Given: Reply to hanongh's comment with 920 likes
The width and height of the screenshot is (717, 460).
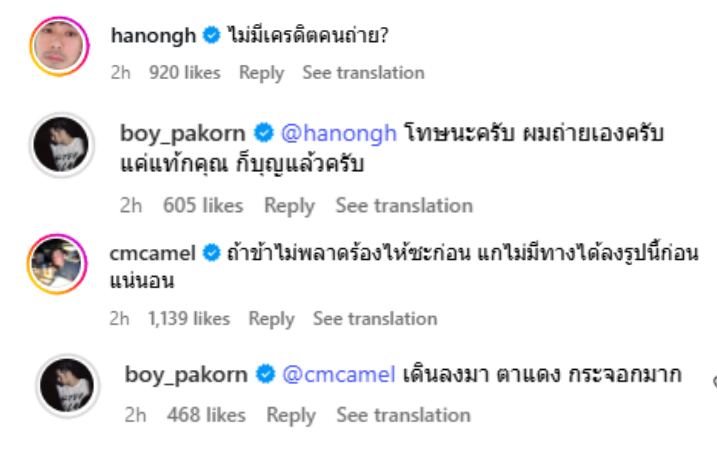Looking at the screenshot, I should point(261,73).
